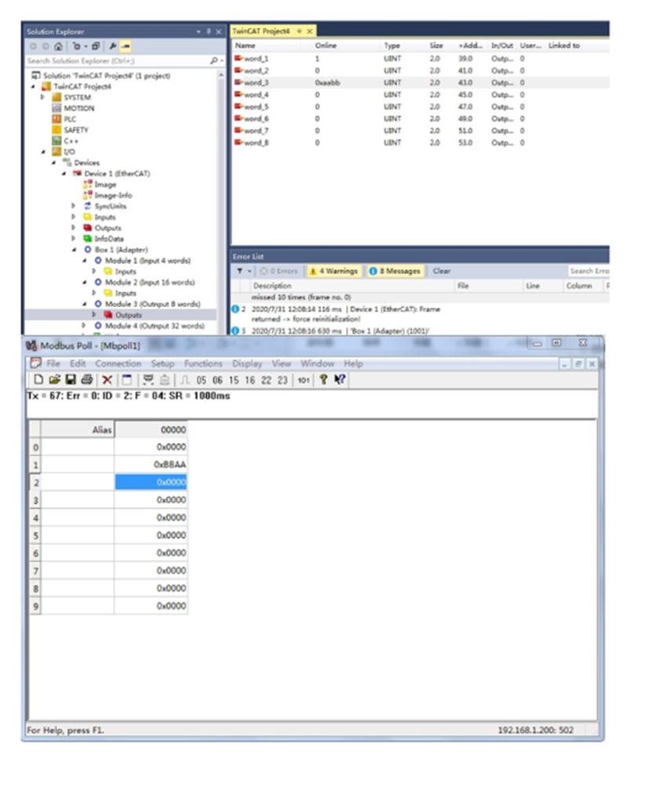Image resolution: width=672 pixels, height=796 pixels.
Task: Select the SAFETY tree item
Action: (x=76, y=130)
